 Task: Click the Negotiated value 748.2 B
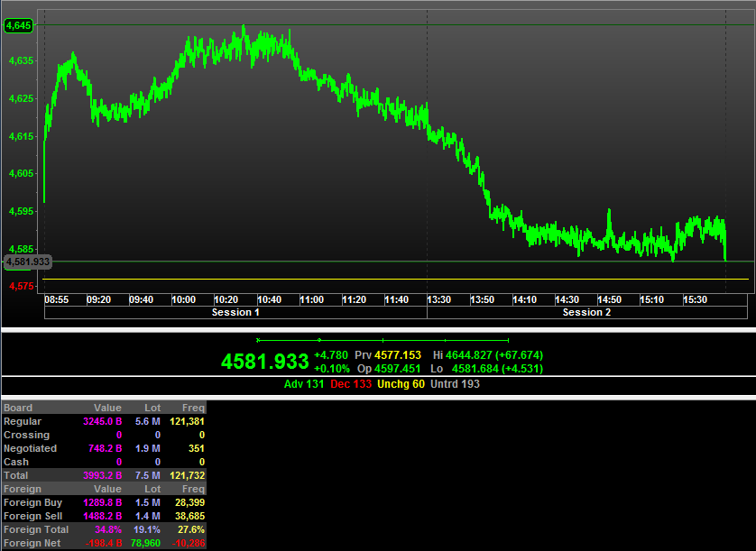pos(106,448)
